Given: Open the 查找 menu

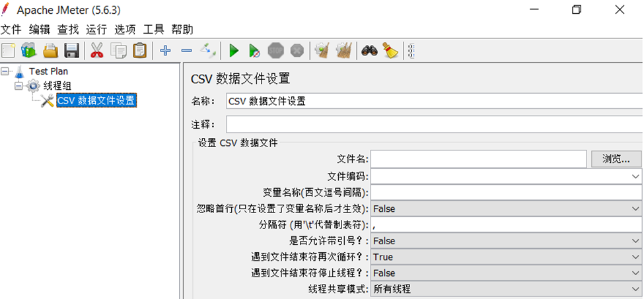Looking at the screenshot, I should point(68,30).
